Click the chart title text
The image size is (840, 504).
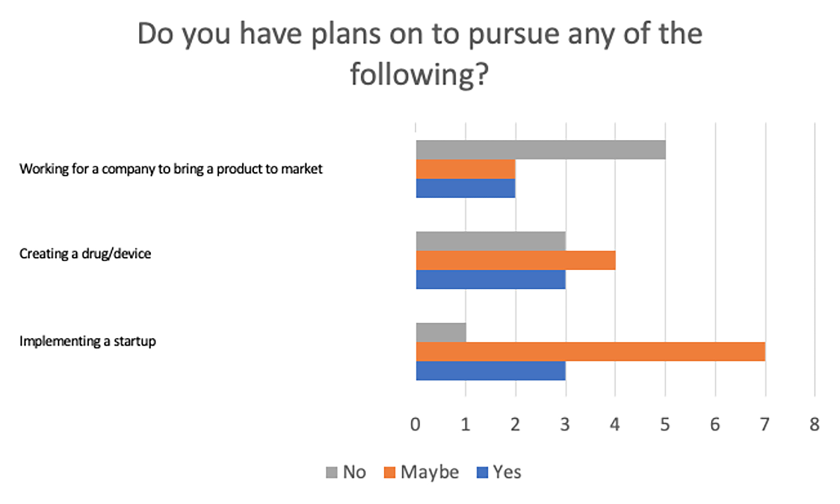[x=420, y=54]
